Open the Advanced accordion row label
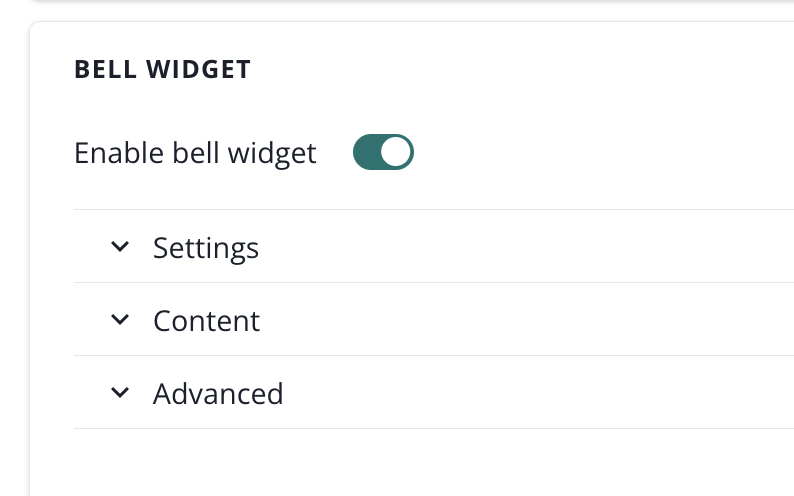The image size is (794, 496). coord(218,393)
